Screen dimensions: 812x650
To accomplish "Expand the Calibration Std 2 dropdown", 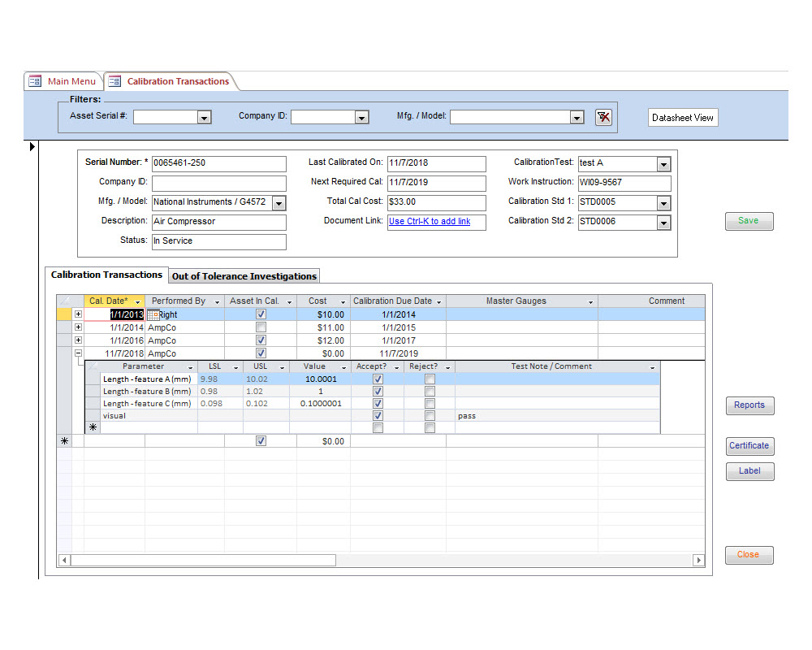I will tap(663, 223).
